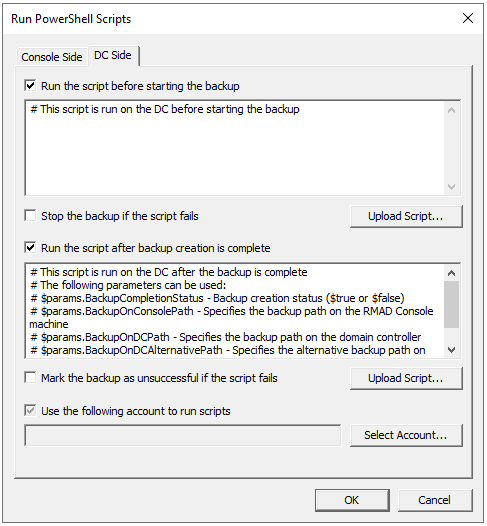Enable Stop the backup if the script fails
This screenshot has height=526, width=487.
(30, 216)
